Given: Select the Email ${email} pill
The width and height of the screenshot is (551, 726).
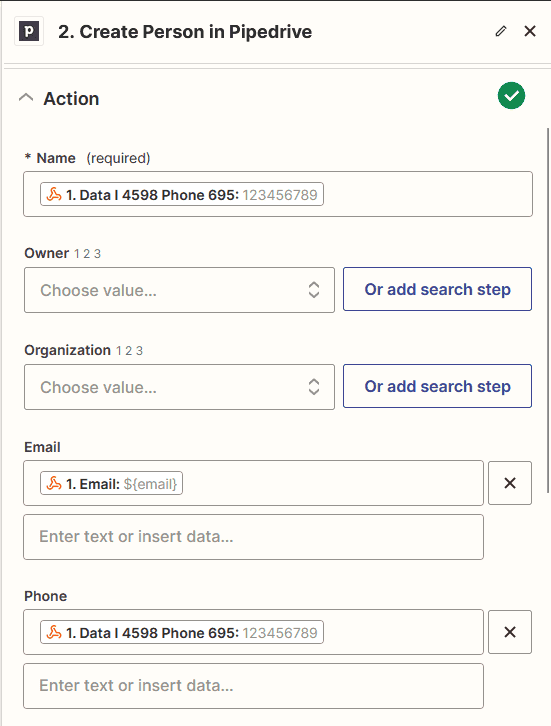Looking at the screenshot, I should coord(112,483).
